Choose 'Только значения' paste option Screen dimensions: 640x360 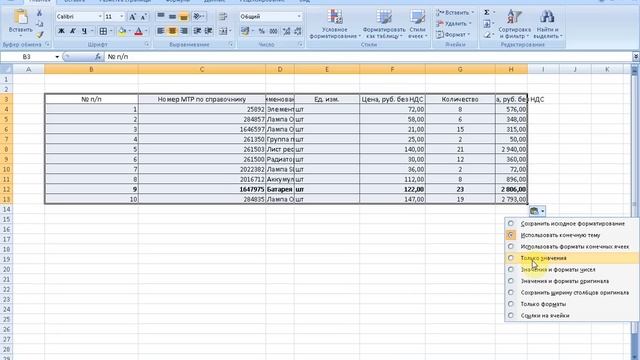pyautogui.click(x=572, y=258)
